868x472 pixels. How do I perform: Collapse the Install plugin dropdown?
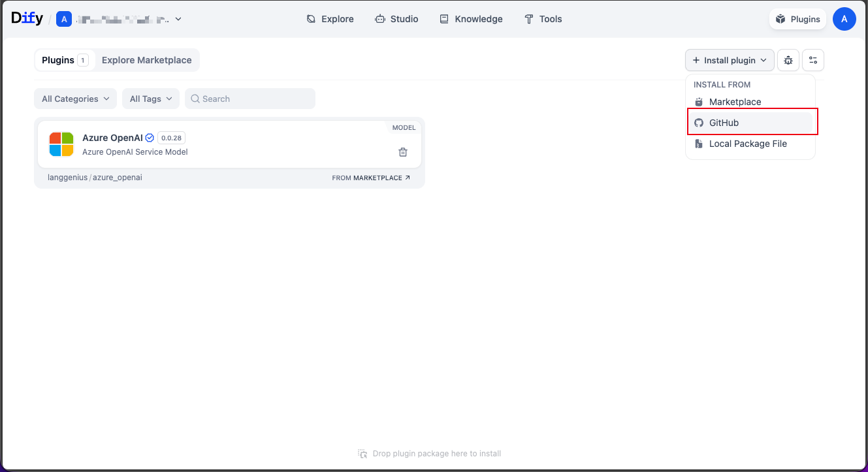[x=730, y=60]
